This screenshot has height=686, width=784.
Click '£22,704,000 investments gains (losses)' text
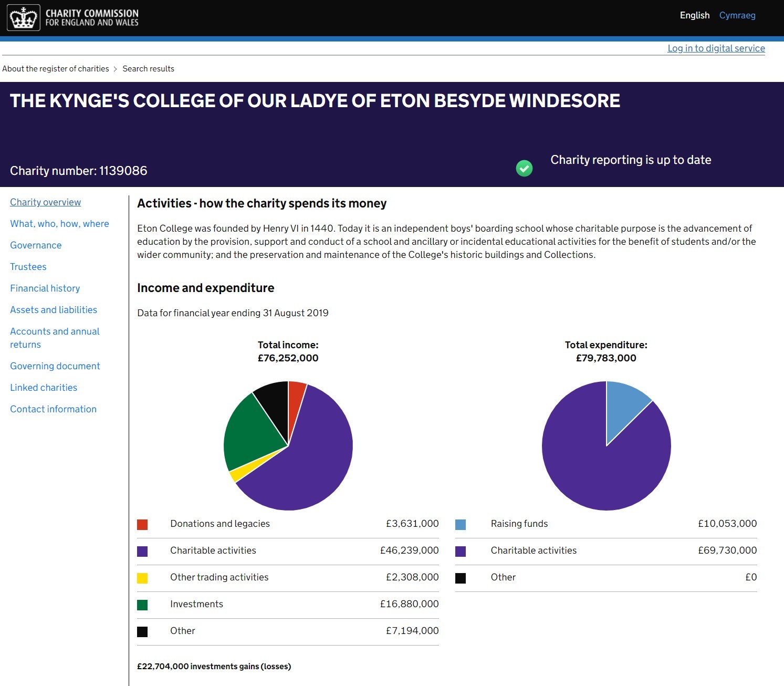(214, 667)
